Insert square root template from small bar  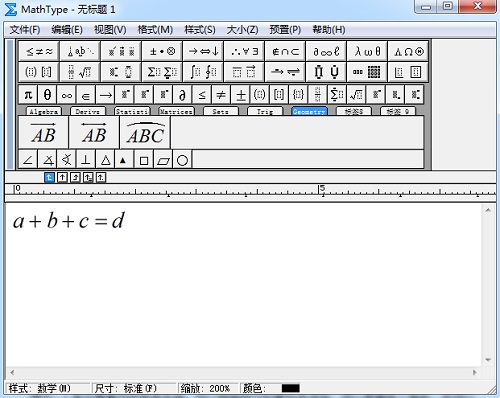click(x=356, y=95)
